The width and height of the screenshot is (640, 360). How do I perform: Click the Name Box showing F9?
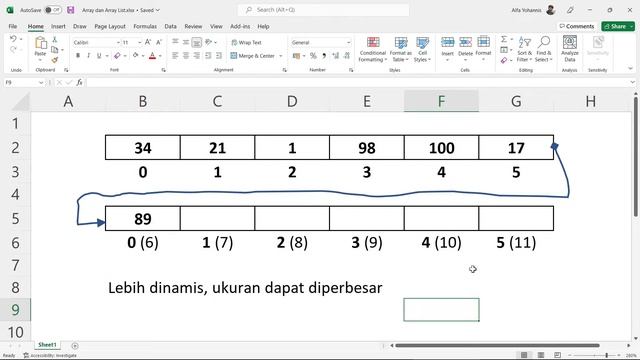24,82
